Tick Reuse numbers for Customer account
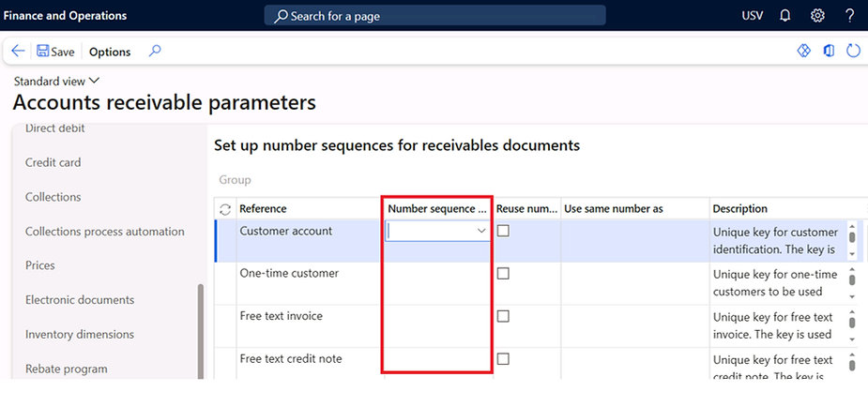Viewport: 868px width, 407px height. tap(503, 231)
